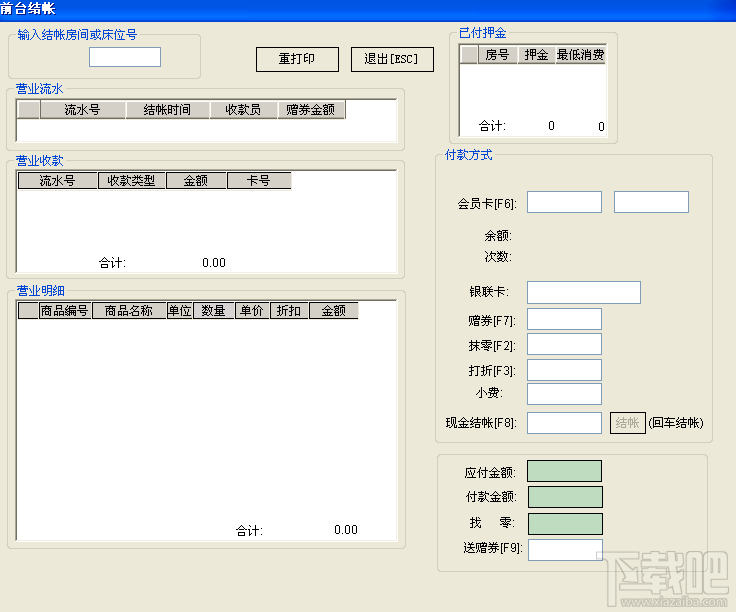This screenshot has width=736, height=612.
Task: Click the 赠券[F7] input field
Action: coord(564,319)
